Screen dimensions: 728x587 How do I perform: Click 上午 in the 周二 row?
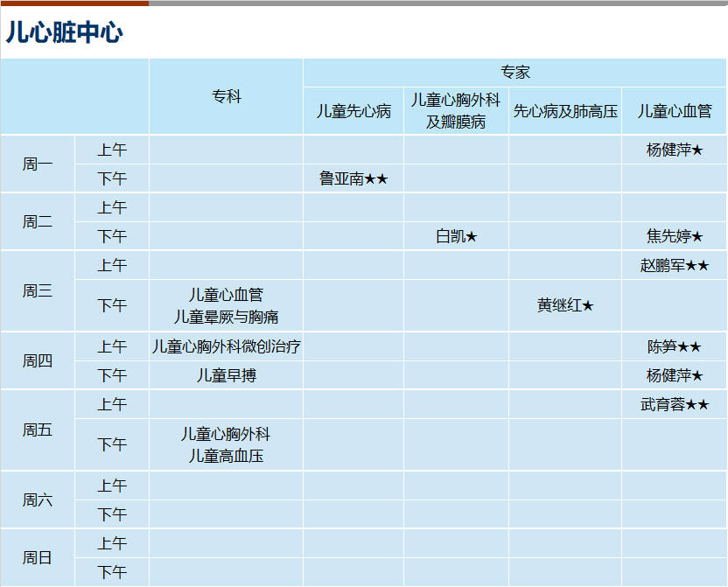(112, 207)
